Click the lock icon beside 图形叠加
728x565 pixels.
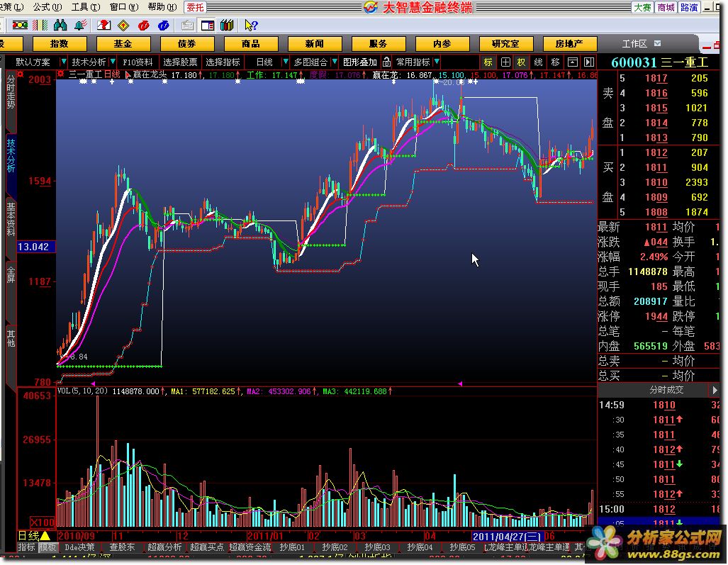point(386,62)
